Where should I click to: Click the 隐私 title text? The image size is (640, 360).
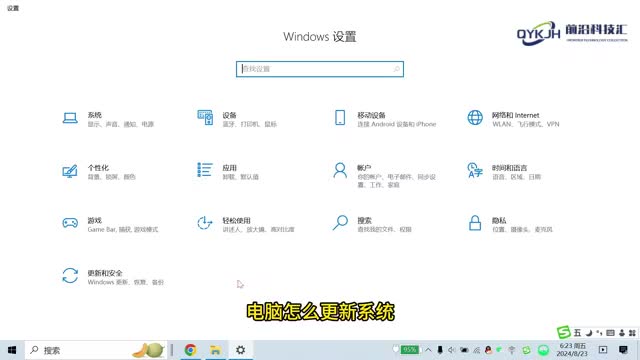tap(499, 220)
